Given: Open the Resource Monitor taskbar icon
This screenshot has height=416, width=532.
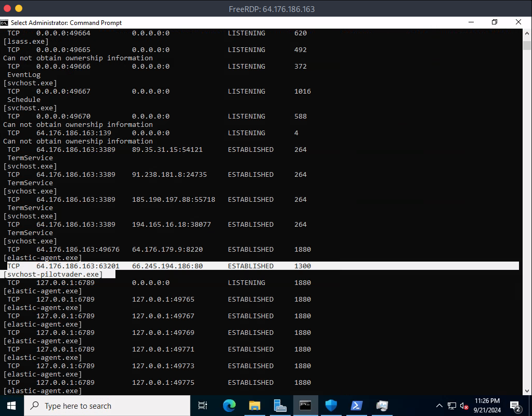Looking at the screenshot, I should [x=382, y=406].
